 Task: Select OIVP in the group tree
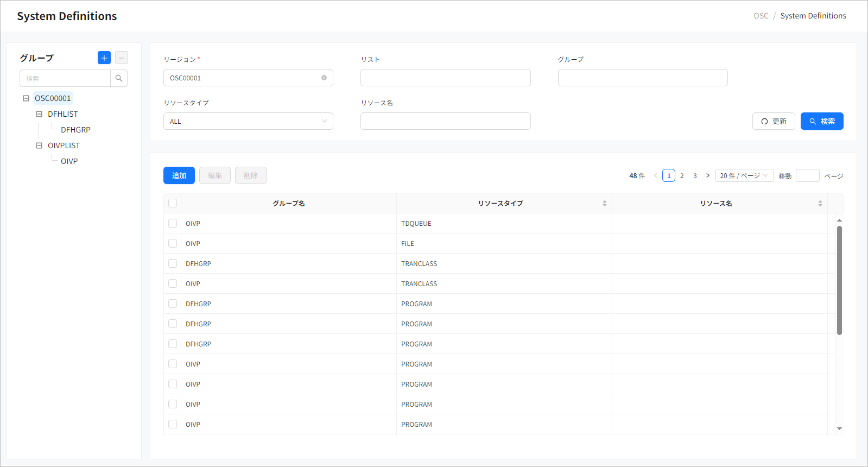tap(69, 161)
